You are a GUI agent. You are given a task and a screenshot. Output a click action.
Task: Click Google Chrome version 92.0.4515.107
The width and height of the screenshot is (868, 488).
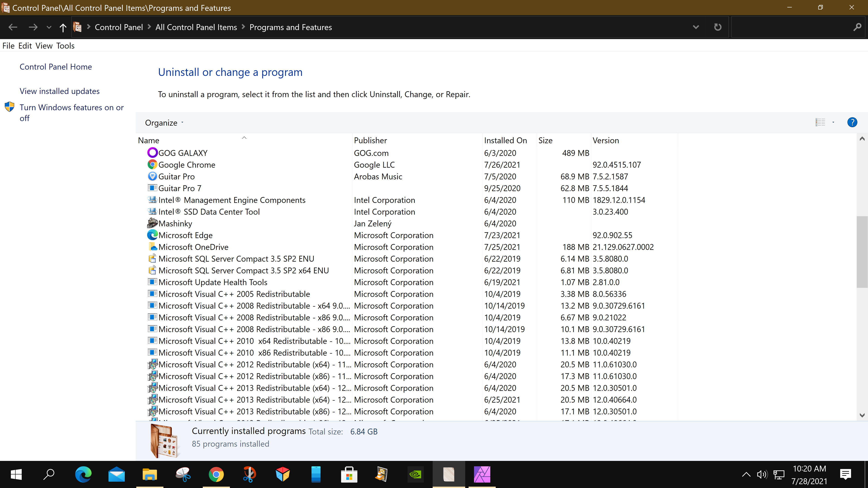(617, 165)
